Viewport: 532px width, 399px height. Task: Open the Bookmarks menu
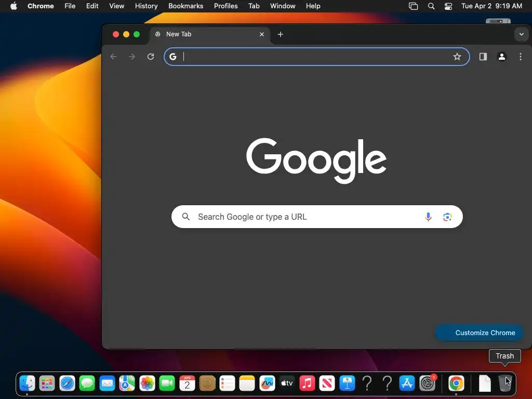[185, 6]
